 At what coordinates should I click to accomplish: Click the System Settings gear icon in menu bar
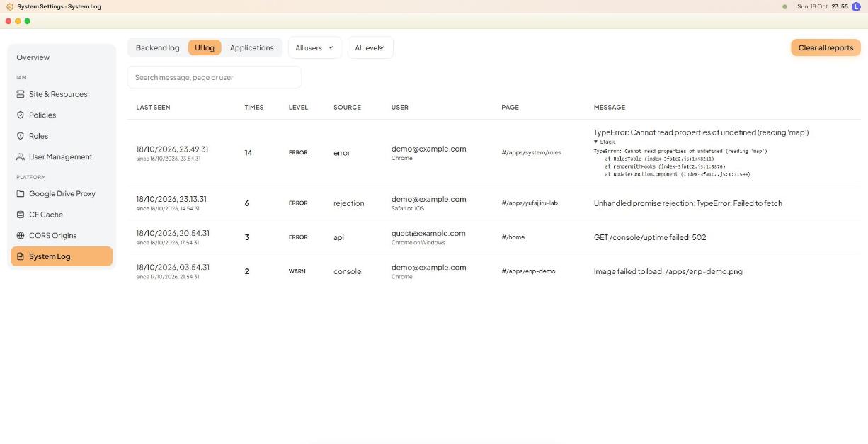(10, 6)
